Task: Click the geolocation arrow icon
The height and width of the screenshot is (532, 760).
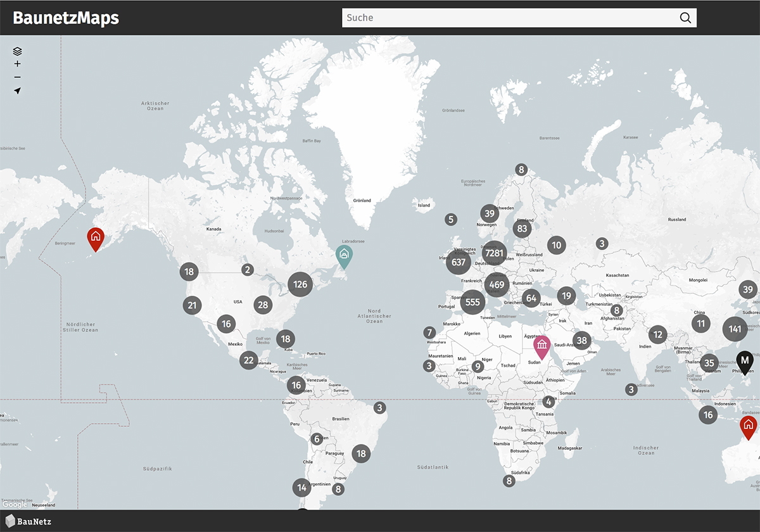Action: [17, 91]
